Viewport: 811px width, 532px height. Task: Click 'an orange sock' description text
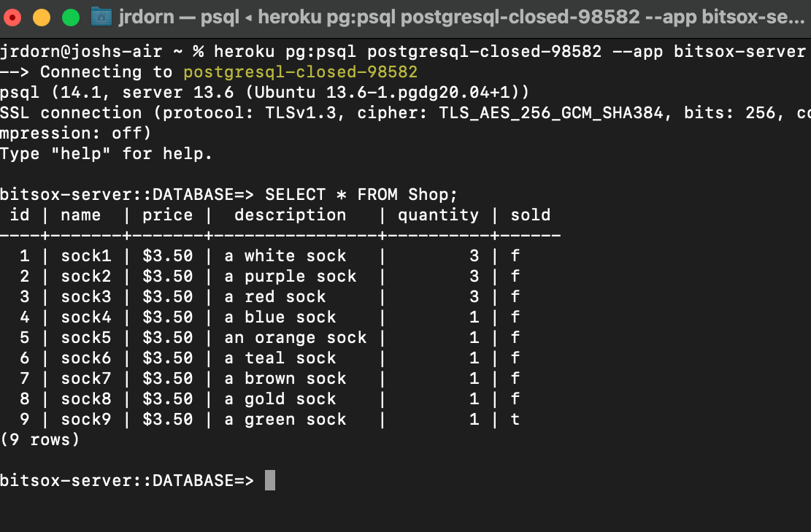[296, 338]
